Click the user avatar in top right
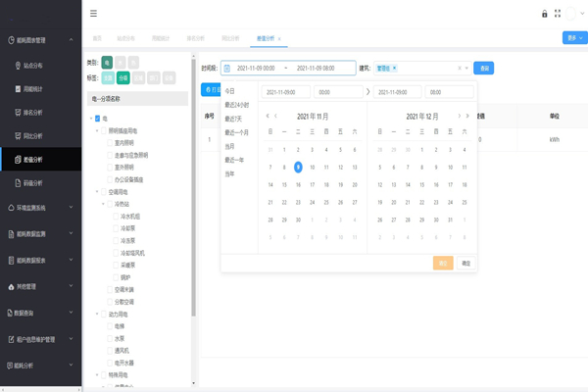The height and width of the screenshot is (392, 588). coord(574,14)
